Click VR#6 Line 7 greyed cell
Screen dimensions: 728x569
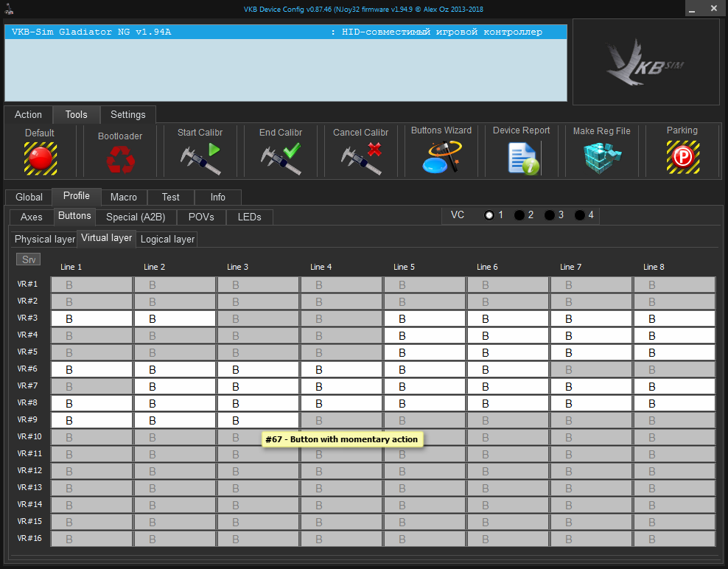pos(591,369)
